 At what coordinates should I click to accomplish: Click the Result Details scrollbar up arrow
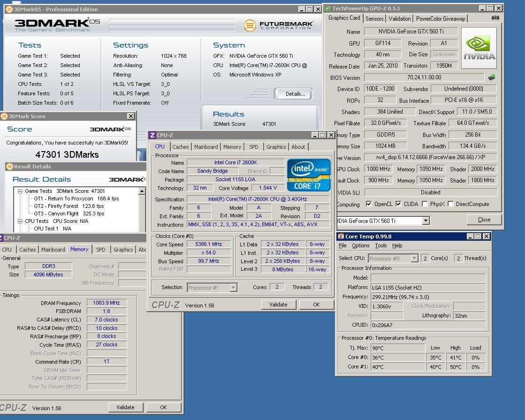[142, 191]
